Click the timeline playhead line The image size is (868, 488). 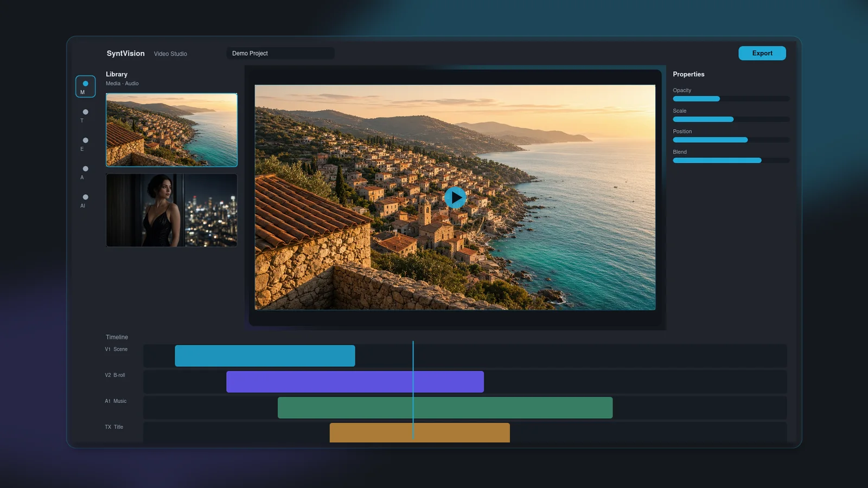click(x=413, y=389)
